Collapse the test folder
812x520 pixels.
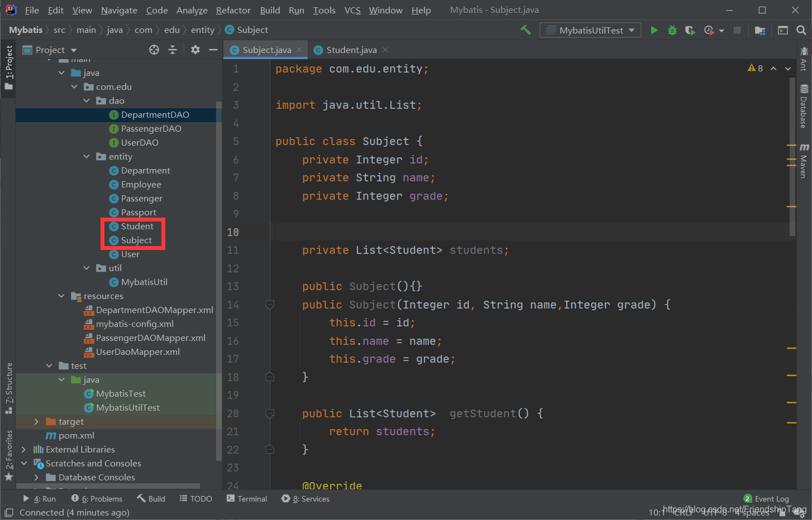pos(49,365)
